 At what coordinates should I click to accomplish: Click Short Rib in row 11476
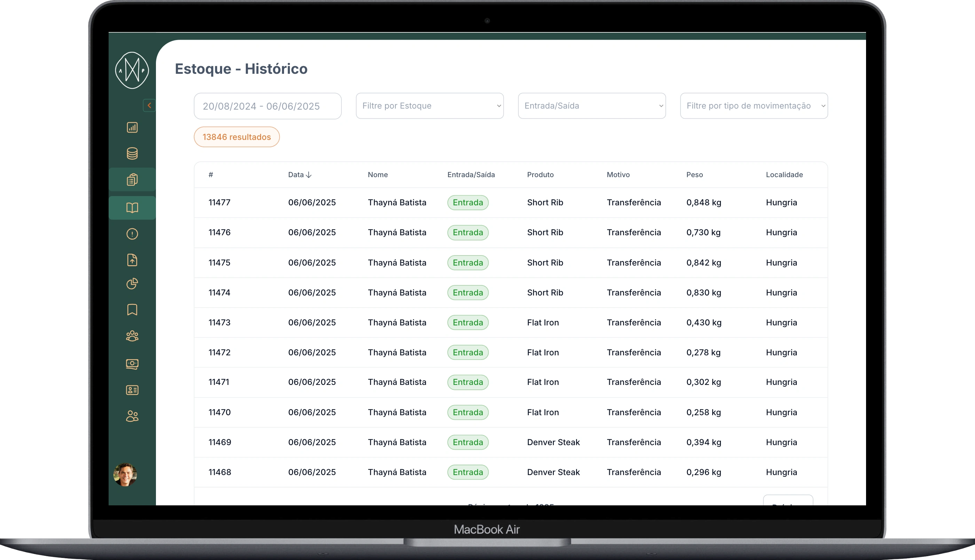click(x=545, y=233)
